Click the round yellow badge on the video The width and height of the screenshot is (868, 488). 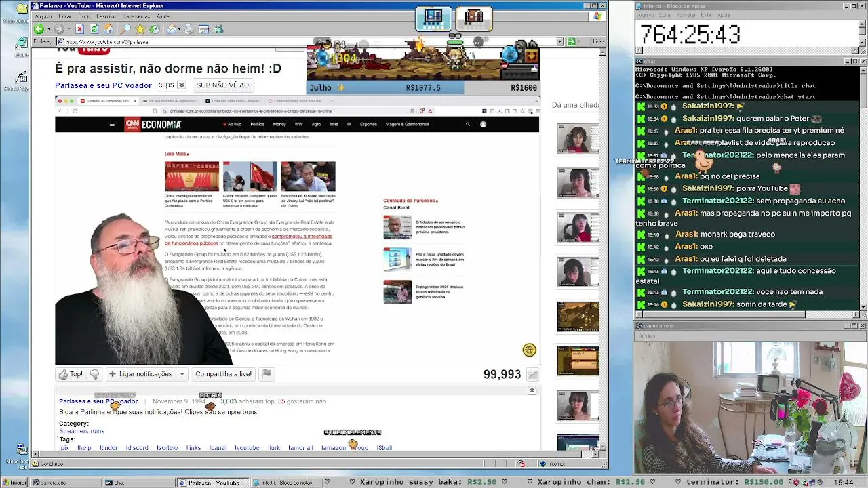coord(529,350)
